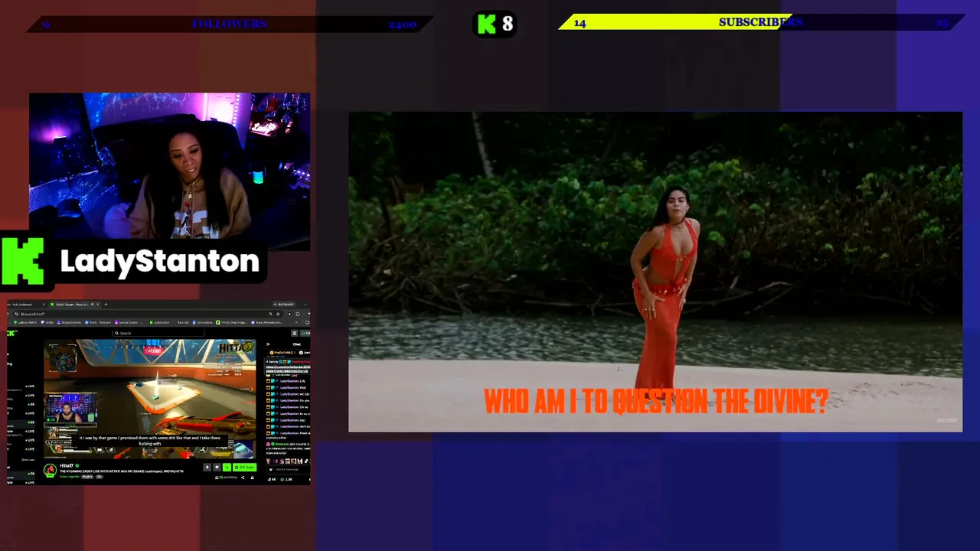Bookmark the page with the star icon
The image size is (980, 551).
pos(277,314)
